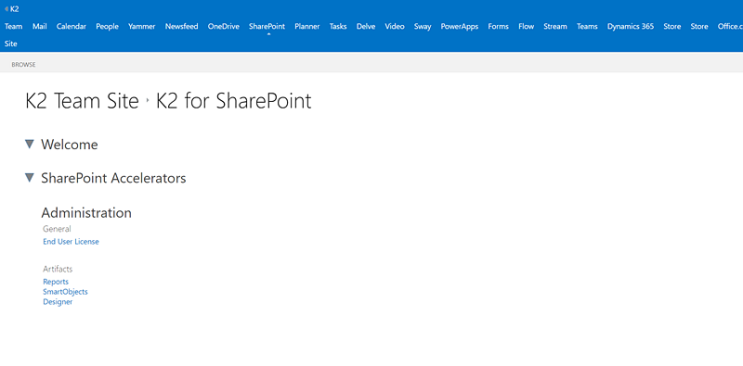This screenshot has width=743, height=366.
Task: Open the End User License link
Action: coord(71,241)
